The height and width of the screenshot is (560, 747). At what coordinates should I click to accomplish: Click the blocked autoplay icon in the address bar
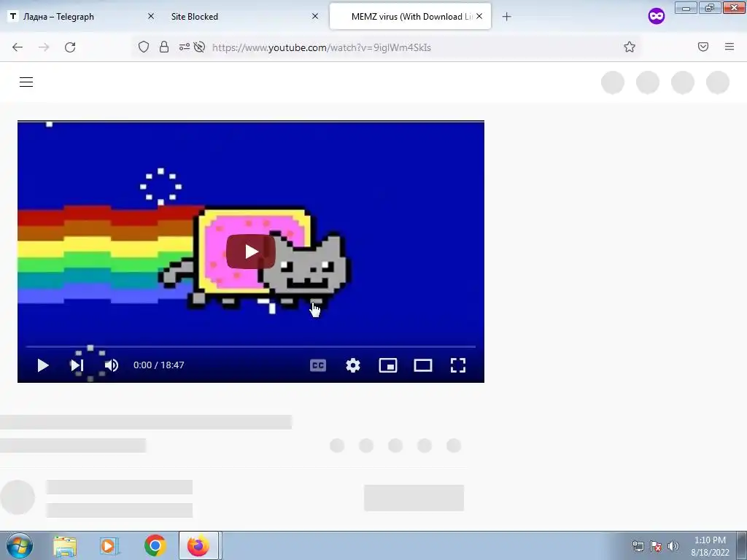[199, 47]
